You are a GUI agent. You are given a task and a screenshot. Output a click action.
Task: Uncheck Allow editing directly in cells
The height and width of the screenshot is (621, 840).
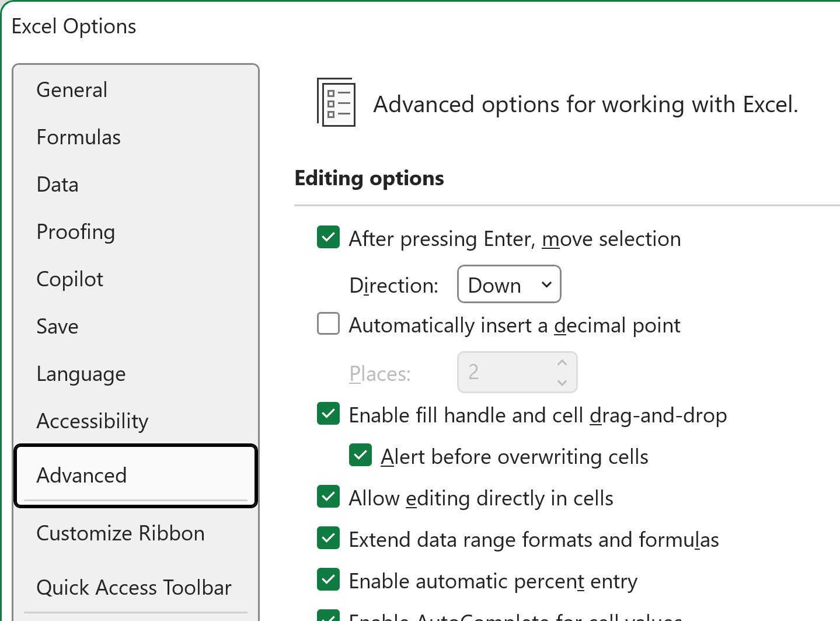click(x=328, y=497)
